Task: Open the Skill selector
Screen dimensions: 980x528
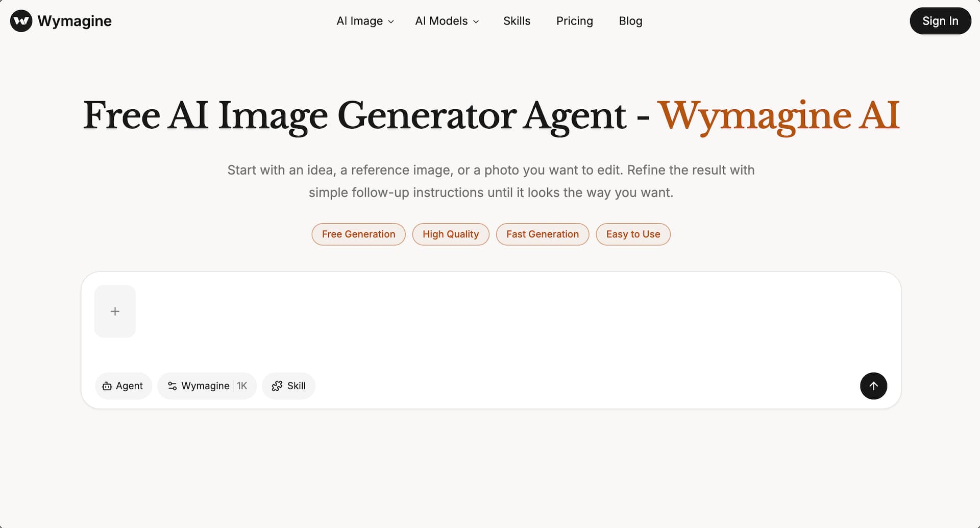Action: 288,386
